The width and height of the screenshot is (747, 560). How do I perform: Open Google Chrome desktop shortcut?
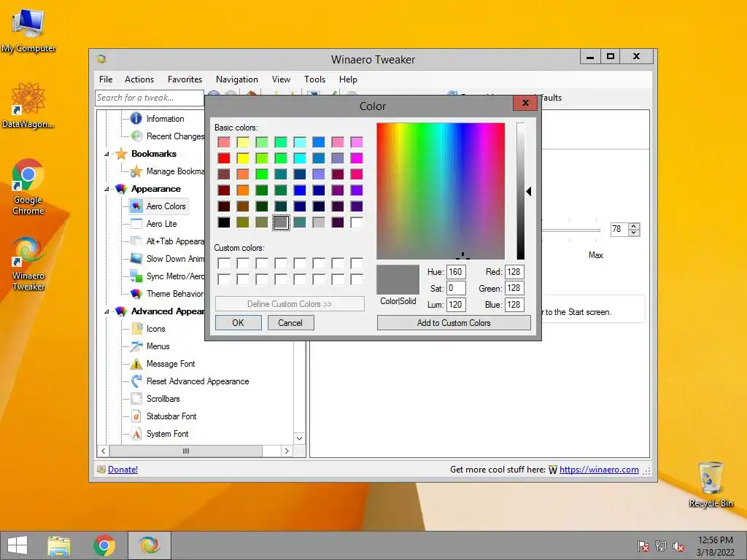coord(28,187)
